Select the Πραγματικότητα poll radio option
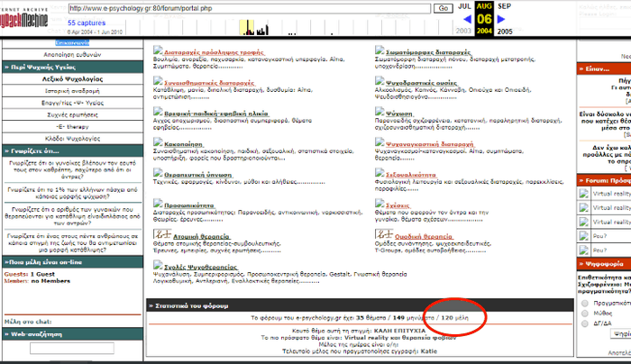 [x=584, y=304]
